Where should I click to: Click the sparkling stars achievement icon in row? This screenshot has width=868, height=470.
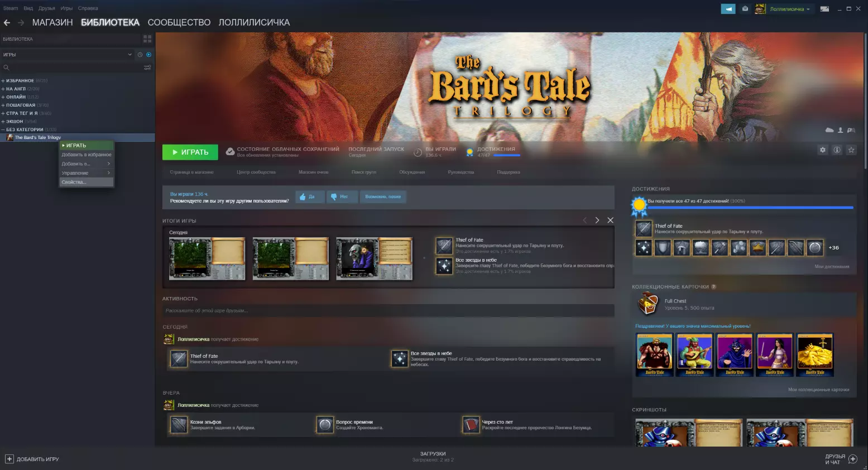pos(644,247)
